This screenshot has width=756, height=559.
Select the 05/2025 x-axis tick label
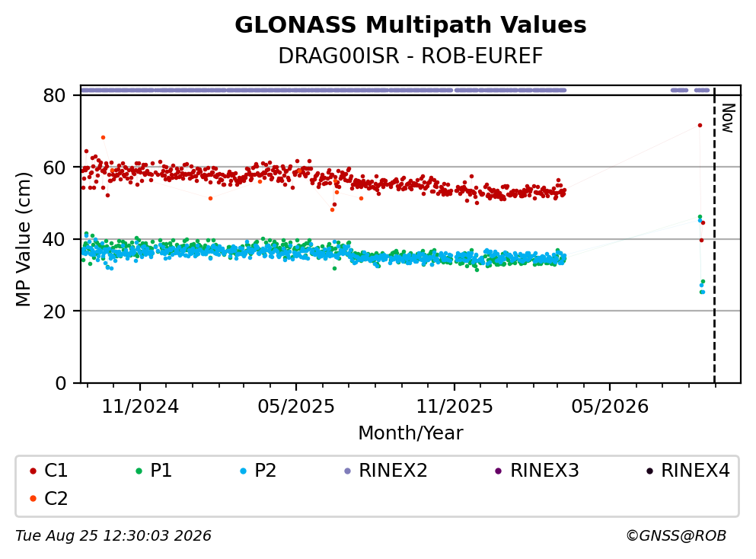click(x=295, y=407)
